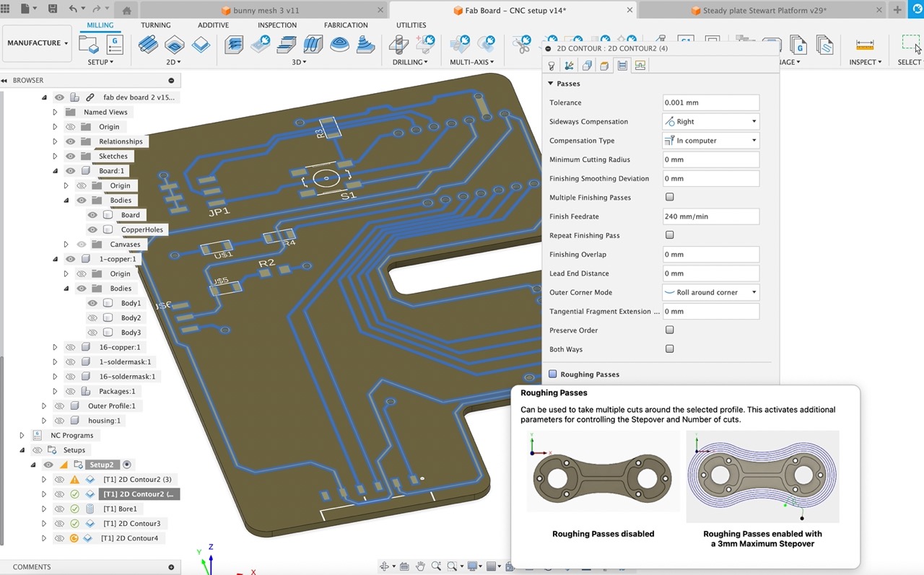Click the Orbit icon in navigation bar
This screenshot has width=924, height=575.
(385, 566)
